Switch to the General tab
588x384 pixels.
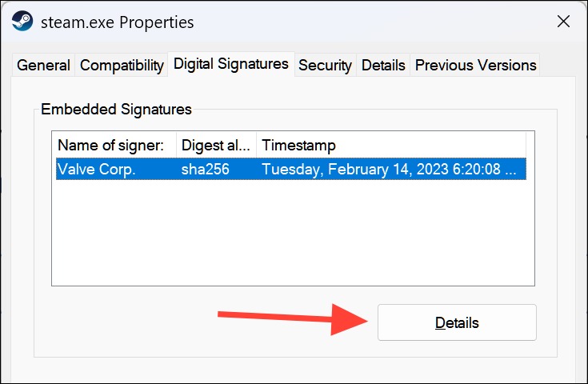(43, 66)
